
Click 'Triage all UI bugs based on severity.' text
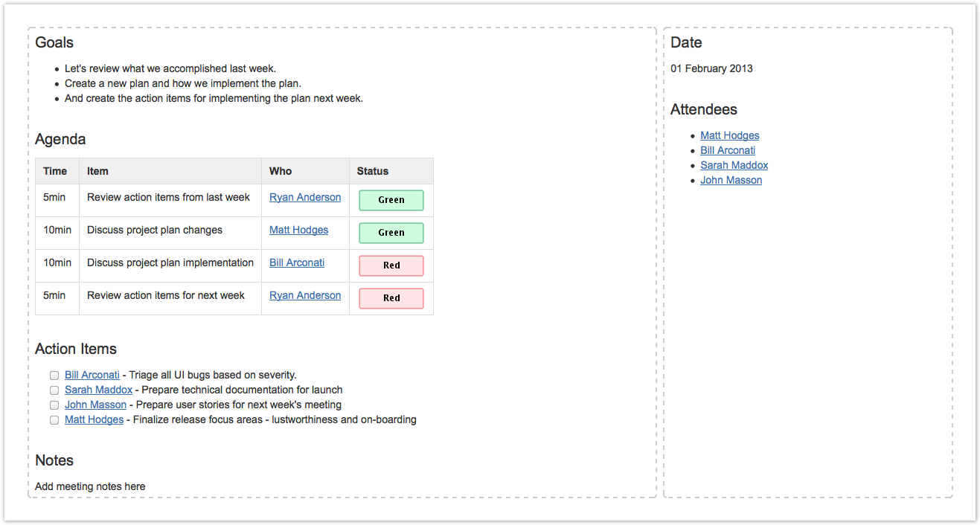213,375
